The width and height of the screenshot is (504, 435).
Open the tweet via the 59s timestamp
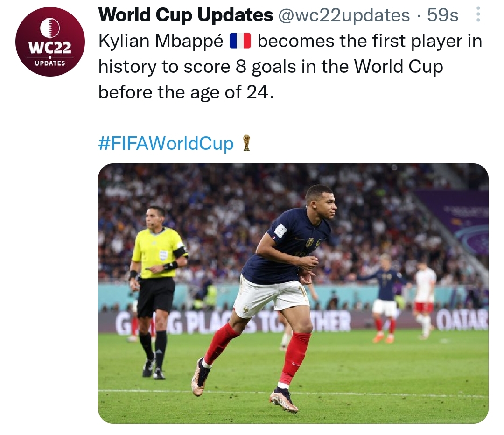[x=443, y=15]
